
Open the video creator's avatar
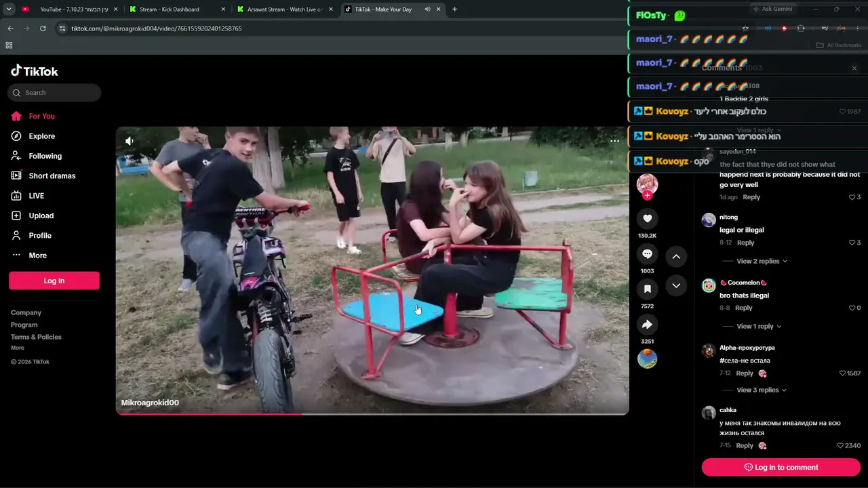[x=647, y=184]
